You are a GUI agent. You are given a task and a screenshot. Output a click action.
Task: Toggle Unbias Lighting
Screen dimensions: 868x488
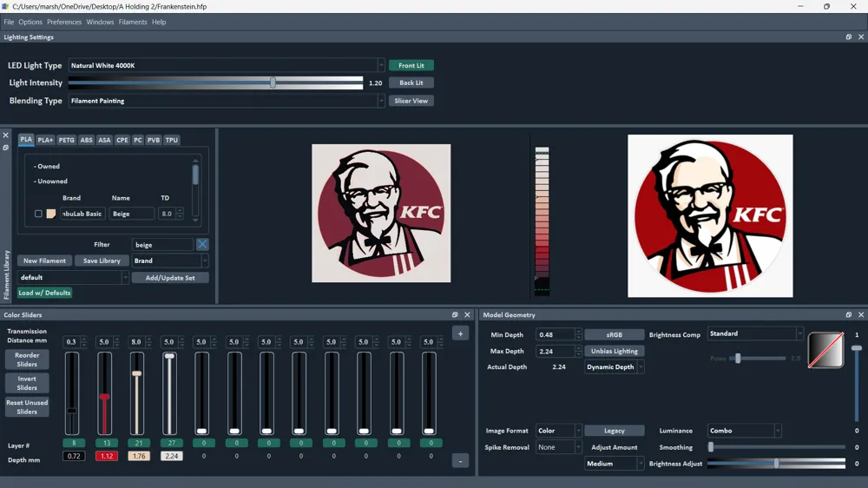(615, 351)
